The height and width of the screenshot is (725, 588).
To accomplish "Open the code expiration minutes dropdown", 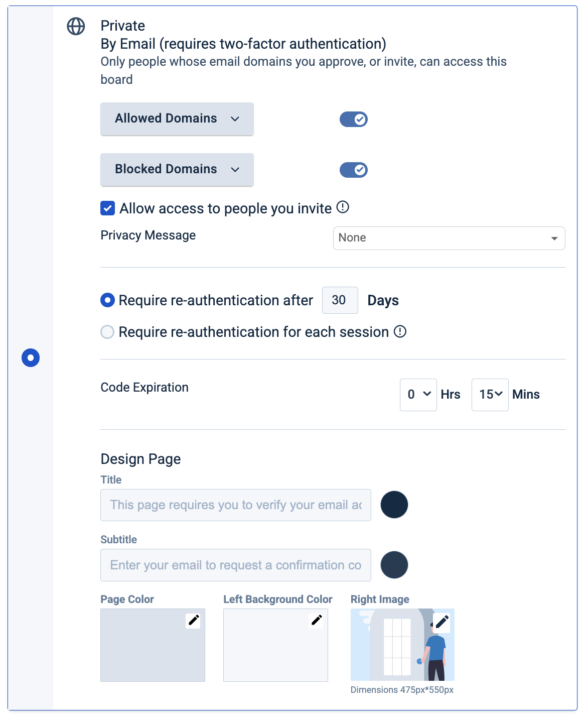I will [x=490, y=395].
